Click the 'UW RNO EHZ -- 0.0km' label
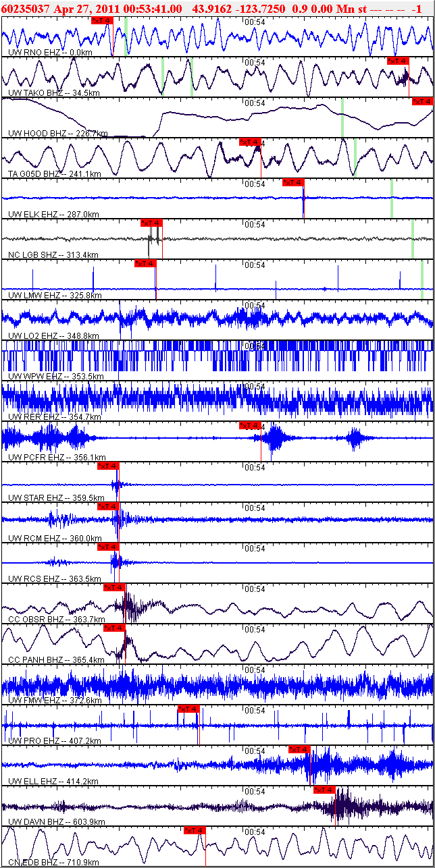The height and width of the screenshot is (868, 435). (50, 52)
